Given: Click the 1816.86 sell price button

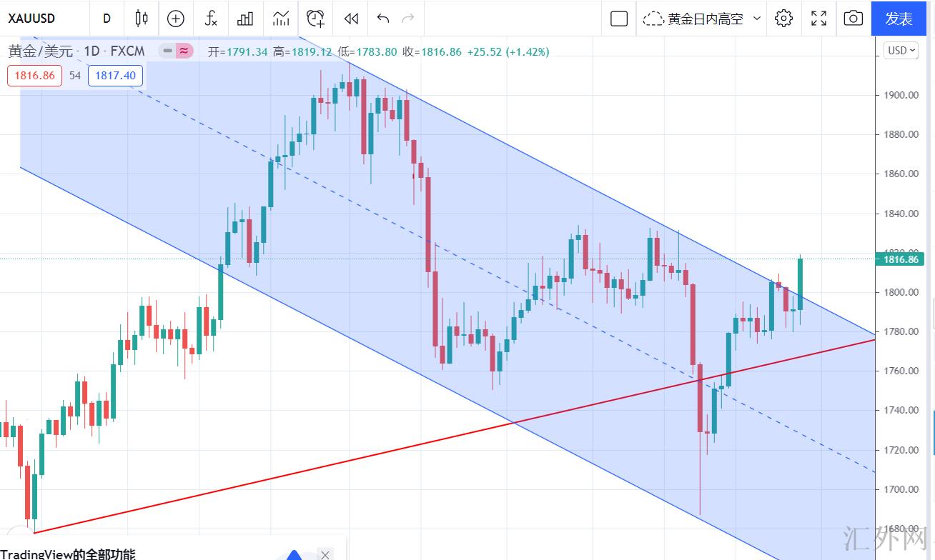Looking at the screenshot, I should pyautogui.click(x=35, y=75).
